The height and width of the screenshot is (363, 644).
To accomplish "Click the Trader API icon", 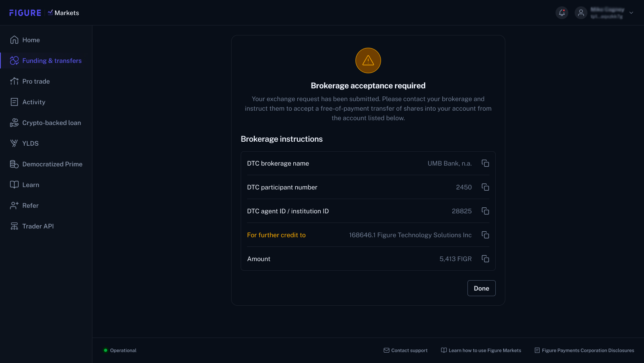I will tap(14, 226).
